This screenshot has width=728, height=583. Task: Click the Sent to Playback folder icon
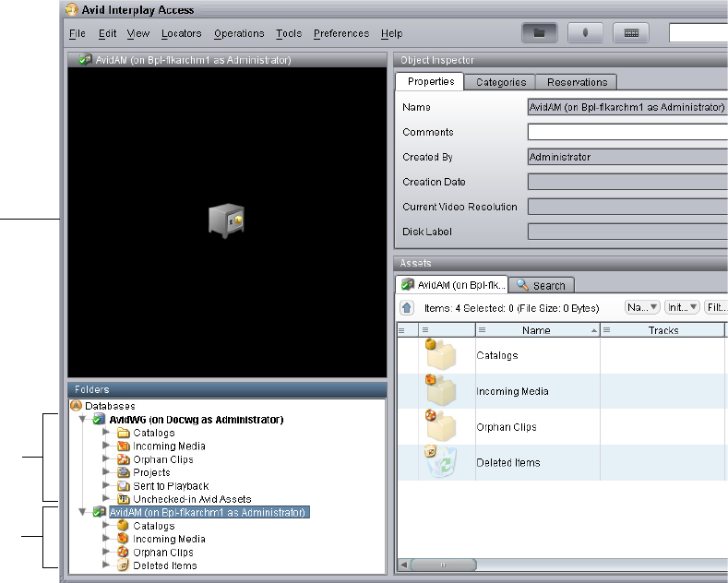(x=124, y=485)
